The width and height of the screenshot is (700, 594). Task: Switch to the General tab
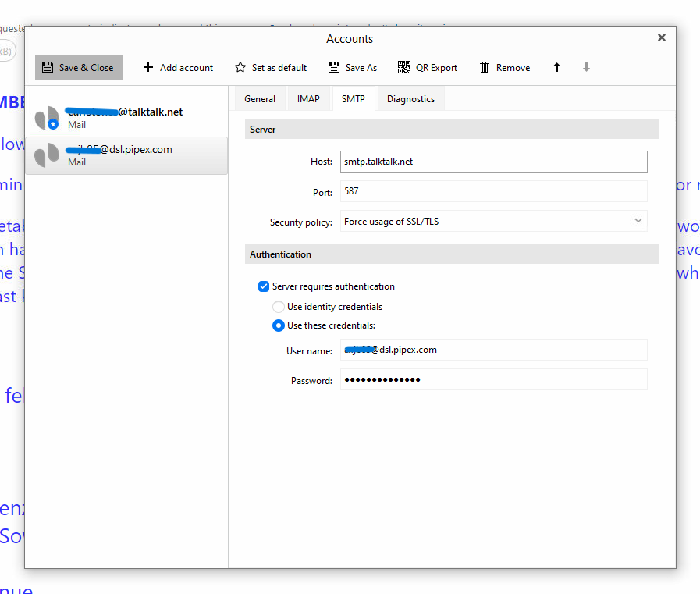tap(260, 99)
